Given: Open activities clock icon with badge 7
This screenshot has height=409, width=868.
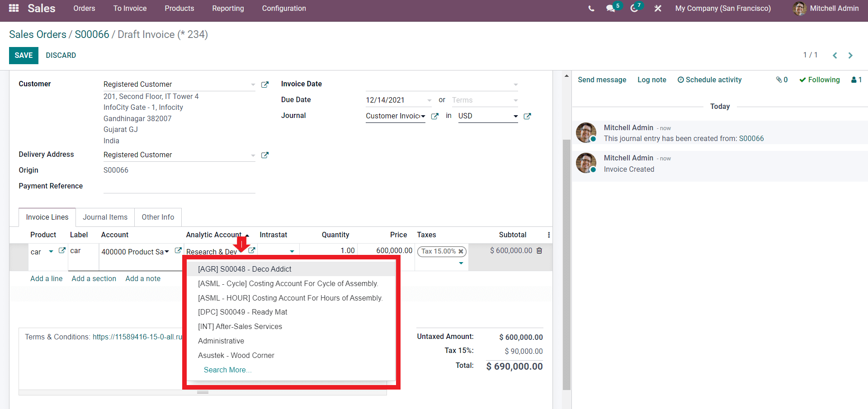Looking at the screenshot, I should pos(634,9).
